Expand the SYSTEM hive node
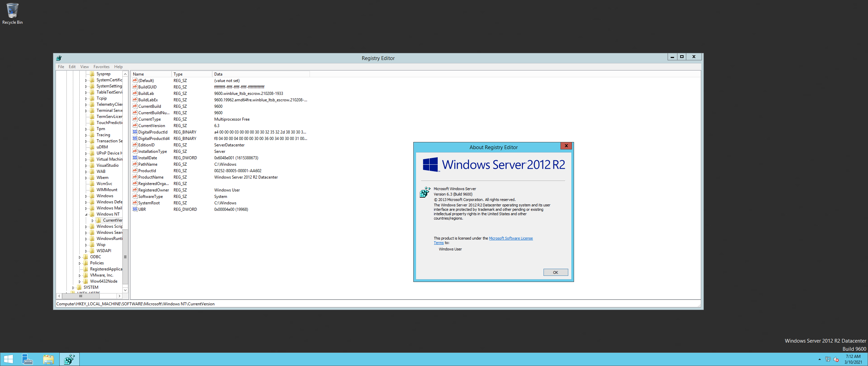 pos(73,288)
